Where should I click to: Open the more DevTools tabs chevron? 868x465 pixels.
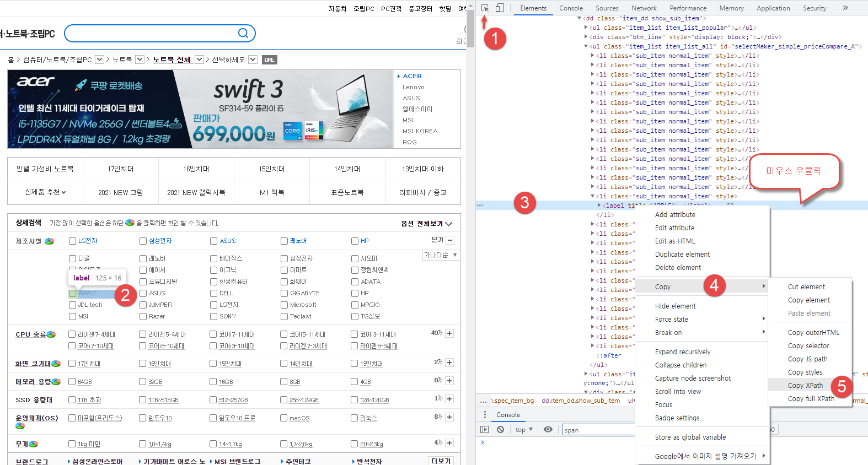point(845,8)
